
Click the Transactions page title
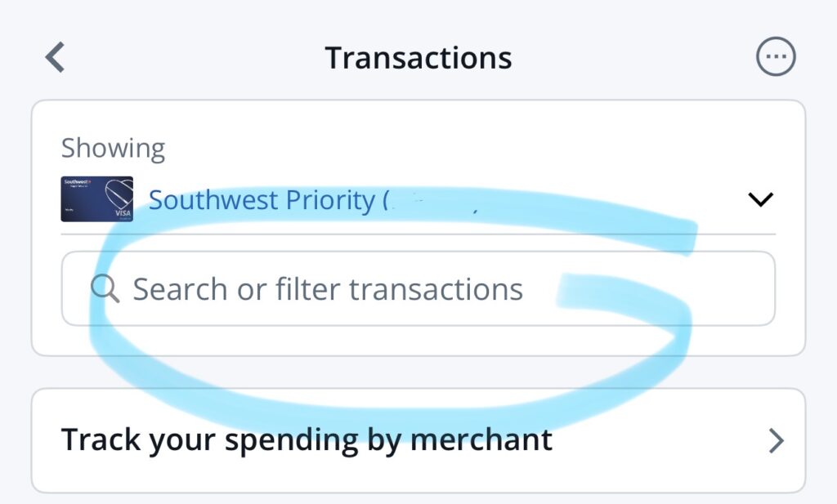pos(418,58)
